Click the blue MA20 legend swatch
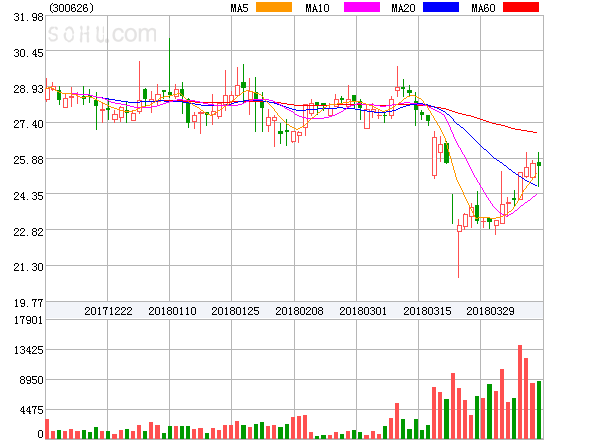The width and height of the screenshot is (600, 440). pyautogui.click(x=441, y=7)
